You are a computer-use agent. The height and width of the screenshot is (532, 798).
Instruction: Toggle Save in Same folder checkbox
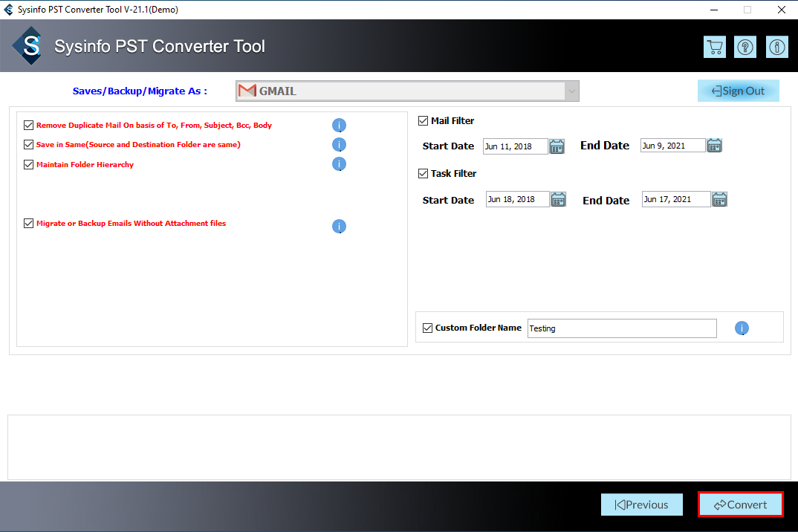pyautogui.click(x=28, y=145)
